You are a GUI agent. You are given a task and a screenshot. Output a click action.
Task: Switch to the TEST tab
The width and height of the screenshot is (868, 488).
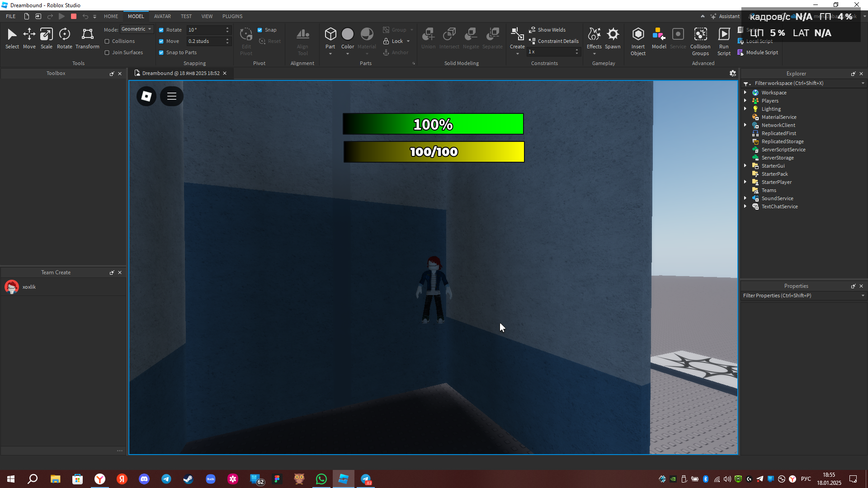(186, 16)
